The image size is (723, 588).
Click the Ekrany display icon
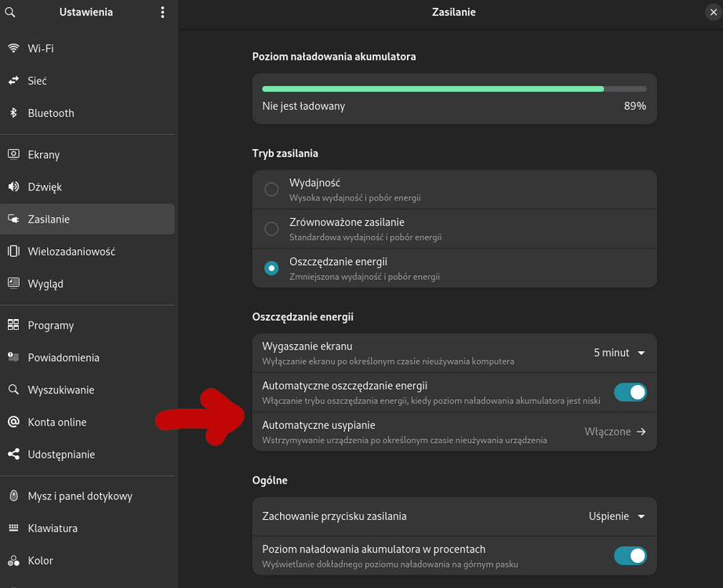coord(13,154)
